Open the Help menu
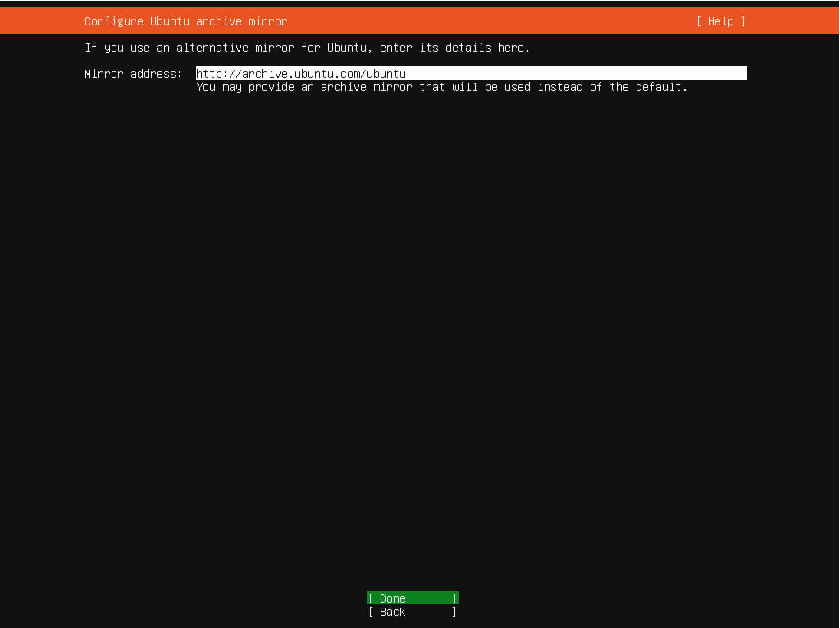 [x=720, y=21]
